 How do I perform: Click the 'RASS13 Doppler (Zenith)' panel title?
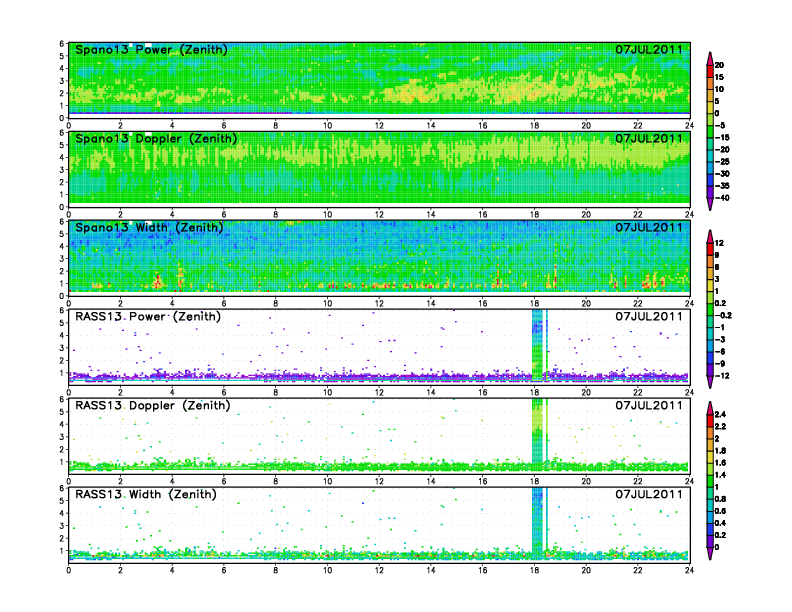point(153,405)
